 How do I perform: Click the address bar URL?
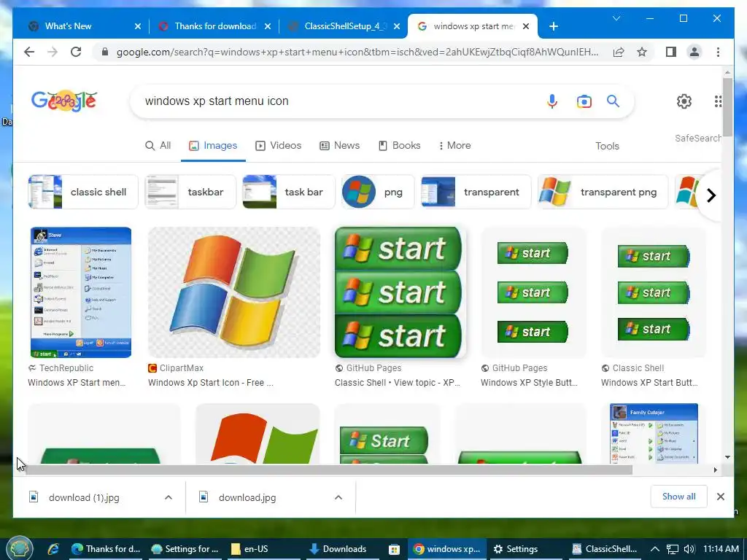[357, 52]
